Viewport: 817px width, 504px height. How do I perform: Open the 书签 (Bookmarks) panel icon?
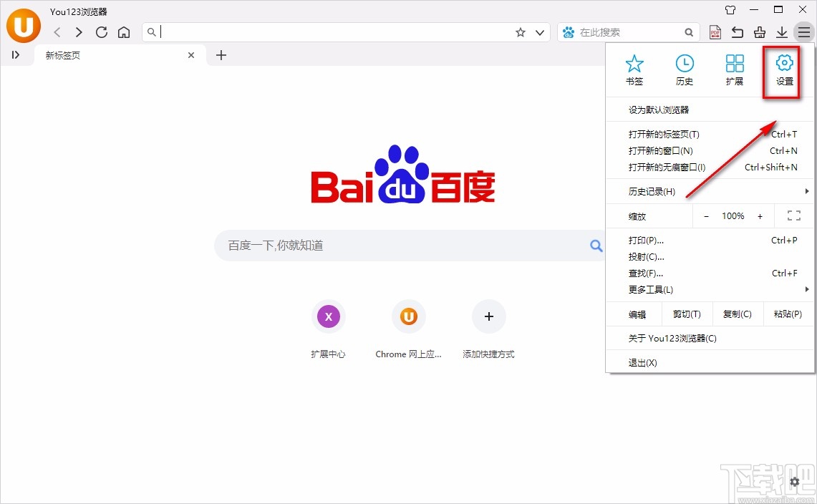[x=634, y=69]
